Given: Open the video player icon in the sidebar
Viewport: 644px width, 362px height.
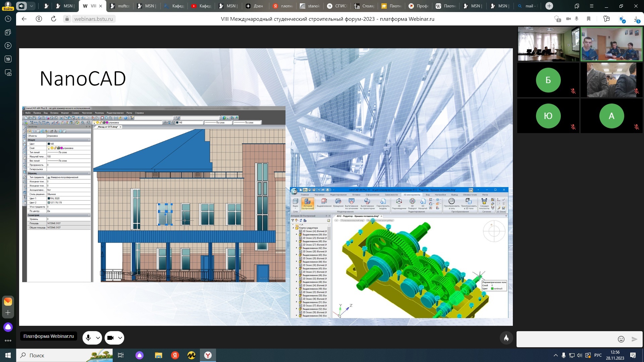Looking at the screenshot, I should [x=8, y=46].
